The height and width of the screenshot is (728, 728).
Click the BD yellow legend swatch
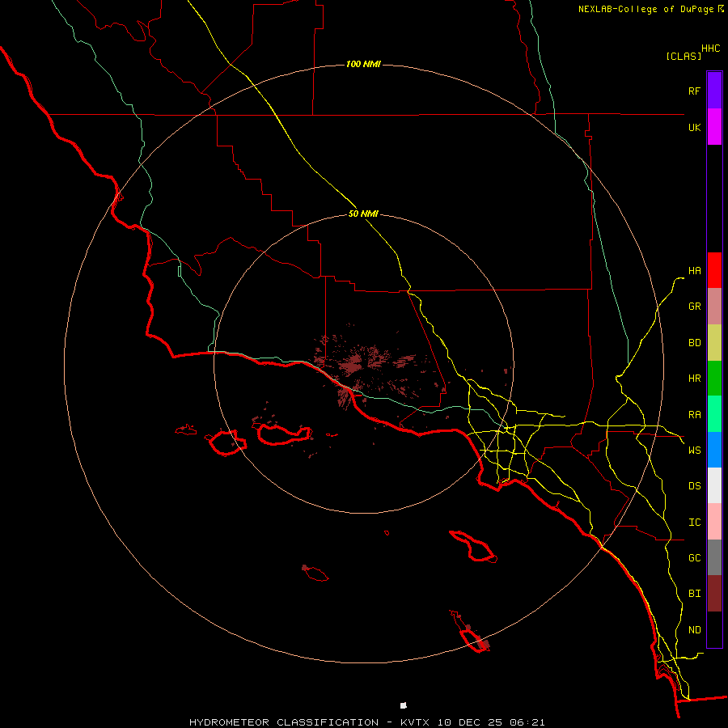[714, 343]
